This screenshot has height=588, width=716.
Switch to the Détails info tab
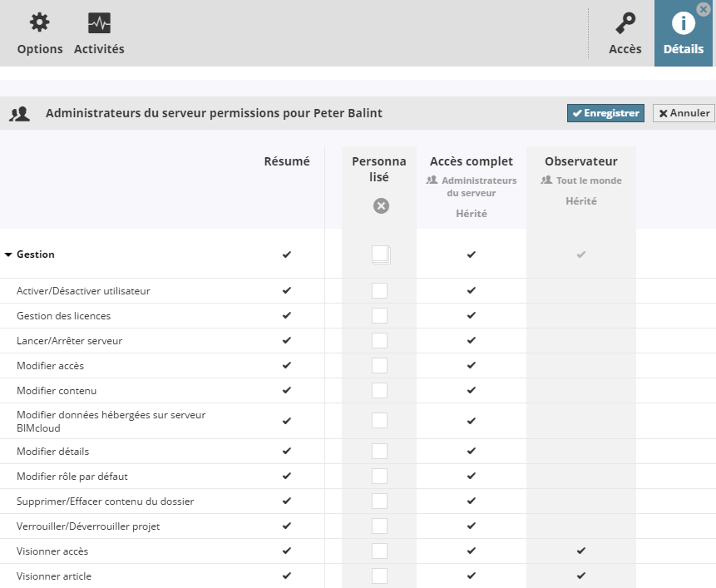click(683, 33)
